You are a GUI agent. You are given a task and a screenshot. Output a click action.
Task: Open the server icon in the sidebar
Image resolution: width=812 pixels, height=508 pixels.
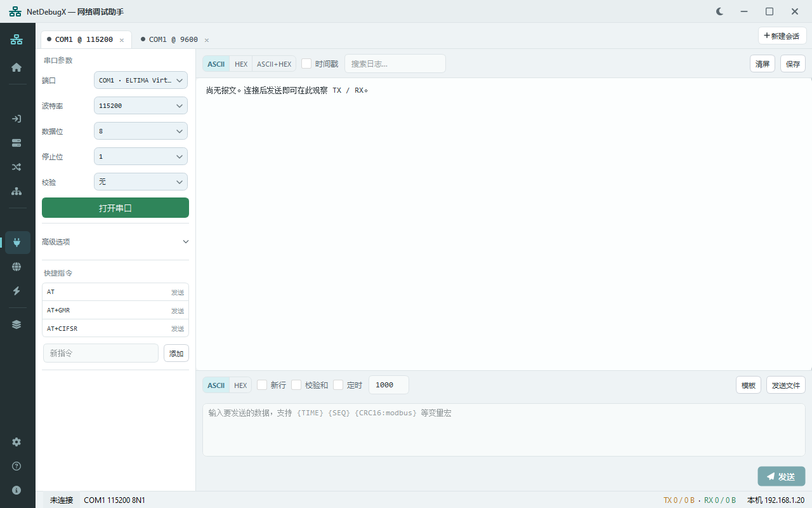[x=16, y=143]
